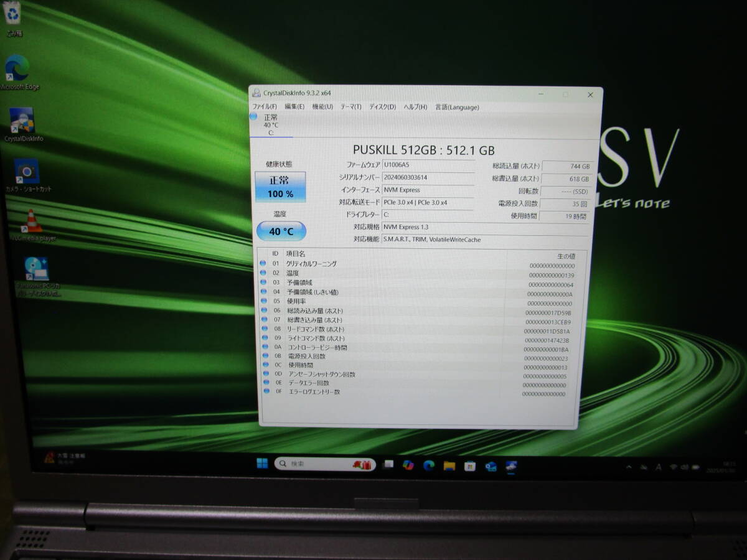The width and height of the screenshot is (747, 560).
Task: Open the 機能(U) menu
Action: [322, 106]
